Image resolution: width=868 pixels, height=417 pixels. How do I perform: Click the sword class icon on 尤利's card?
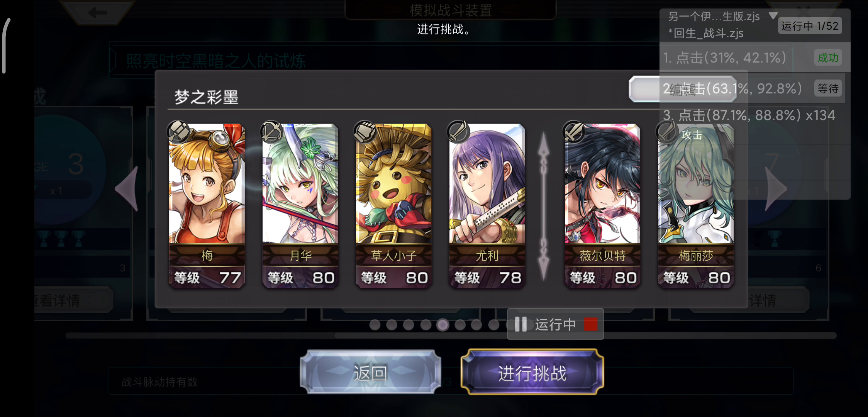(x=458, y=131)
